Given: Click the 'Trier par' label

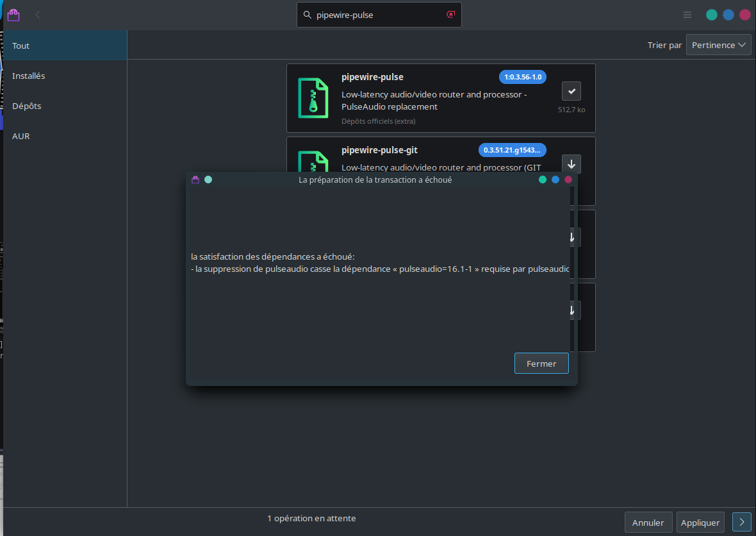Looking at the screenshot, I should (x=664, y=45).
